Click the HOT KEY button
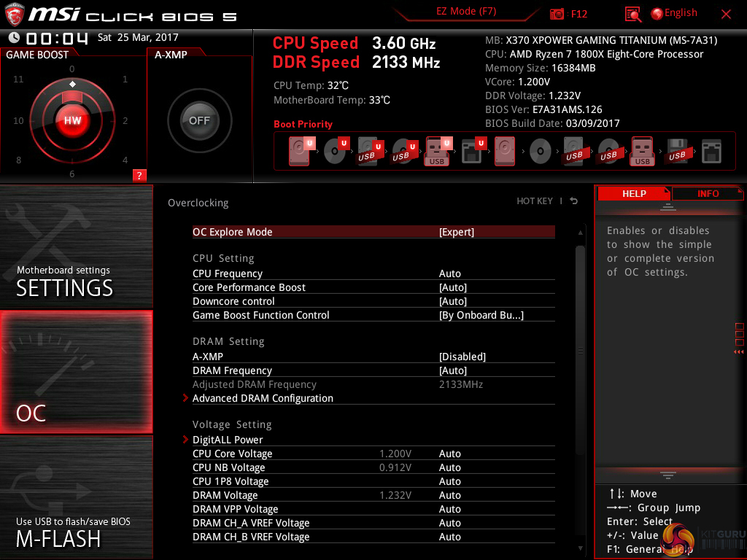 (x=535, y=201)
